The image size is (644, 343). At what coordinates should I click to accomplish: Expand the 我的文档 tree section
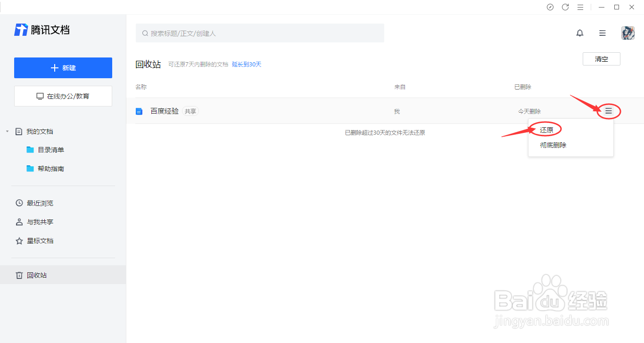coord(7,131)
